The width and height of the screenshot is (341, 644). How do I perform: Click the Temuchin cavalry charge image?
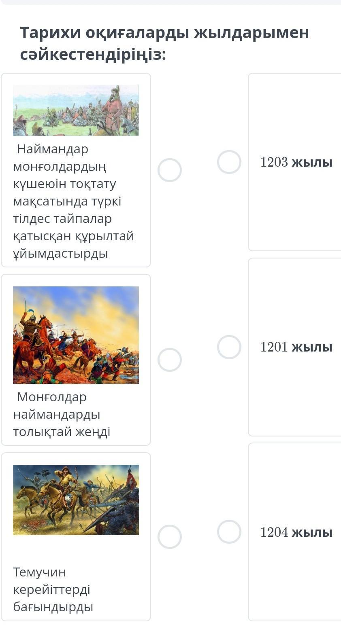point(76,500)
